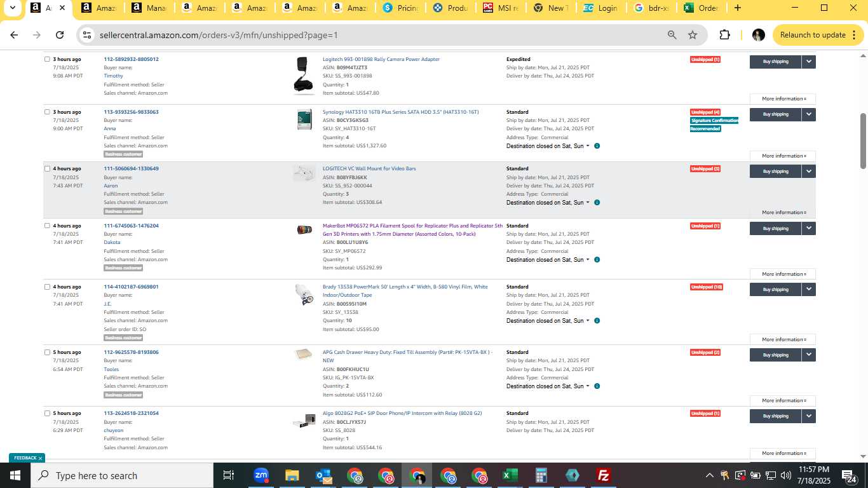Open Calculator from the taskbar
Image resolution: width=868 pixels, height=488 pixels.
pos(541,475)
